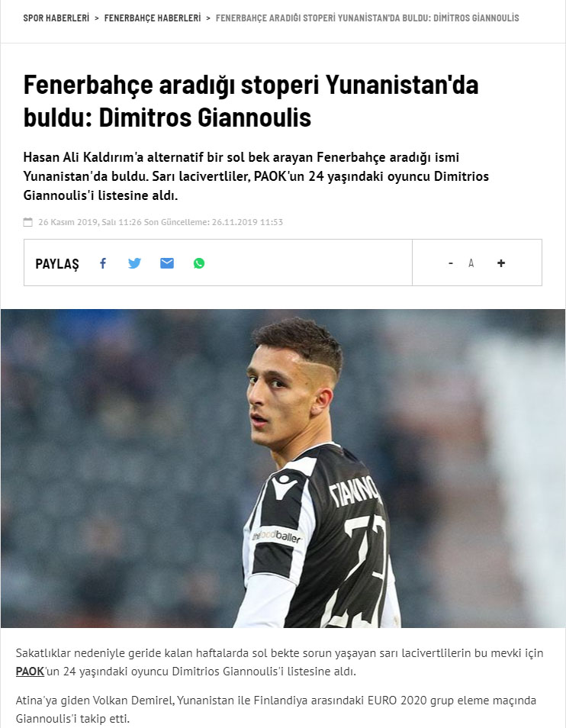Viewport: 566px width, 728px height.
Task: Click the second breadcrumb chevron separator
Action: tap(208, 18)
